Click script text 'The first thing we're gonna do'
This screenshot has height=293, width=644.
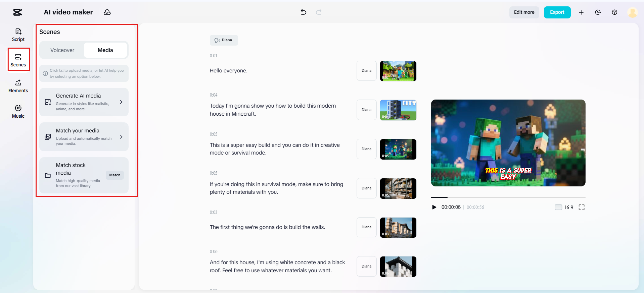268,227
